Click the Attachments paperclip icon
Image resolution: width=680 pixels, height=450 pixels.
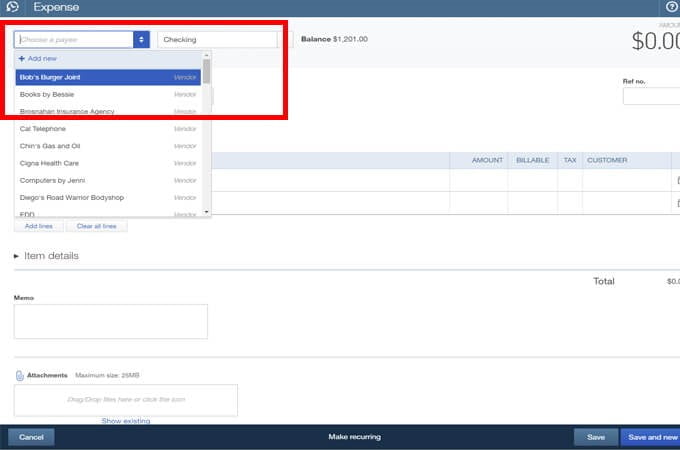[x=20, y=375]
